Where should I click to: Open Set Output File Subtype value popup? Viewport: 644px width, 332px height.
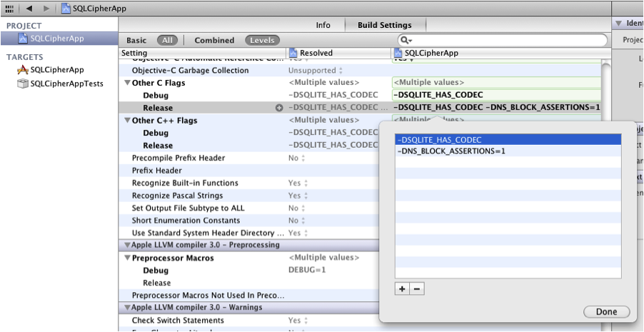click(x=297, y=208)
